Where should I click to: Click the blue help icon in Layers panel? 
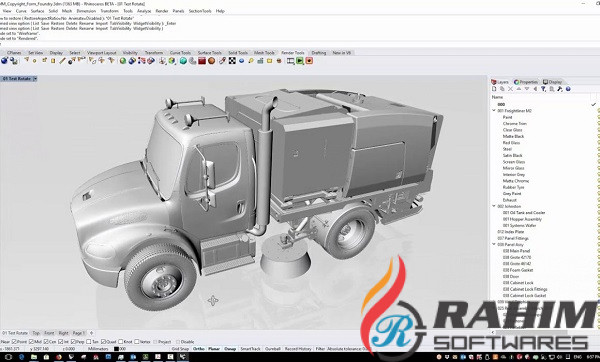pyautogui.click(x=568, y=89)
